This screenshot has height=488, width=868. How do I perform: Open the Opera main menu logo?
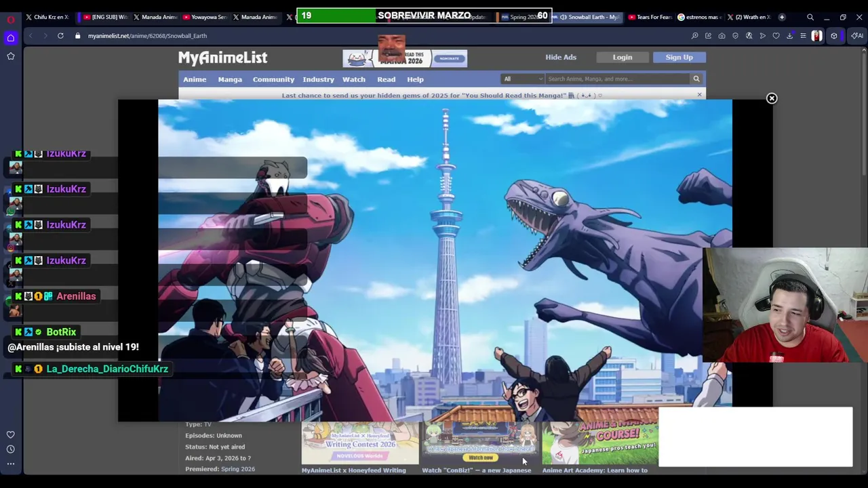(x=11, y=19)
